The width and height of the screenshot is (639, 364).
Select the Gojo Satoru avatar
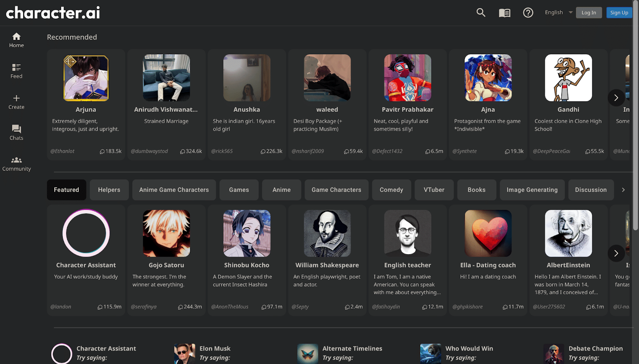click(167, 233)
